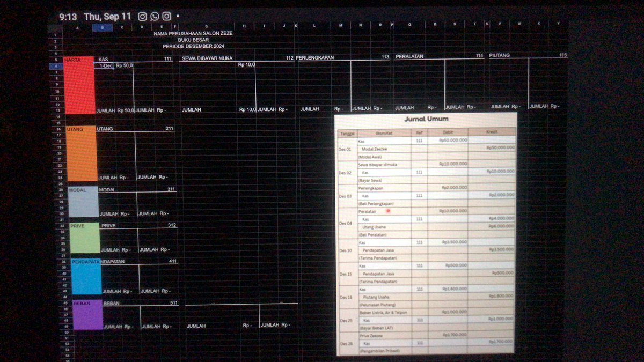The height and width of the screenshot is (362, 644).
Task: Select the Rp 10,0 cell in row 6
Action: click(247, 64)
